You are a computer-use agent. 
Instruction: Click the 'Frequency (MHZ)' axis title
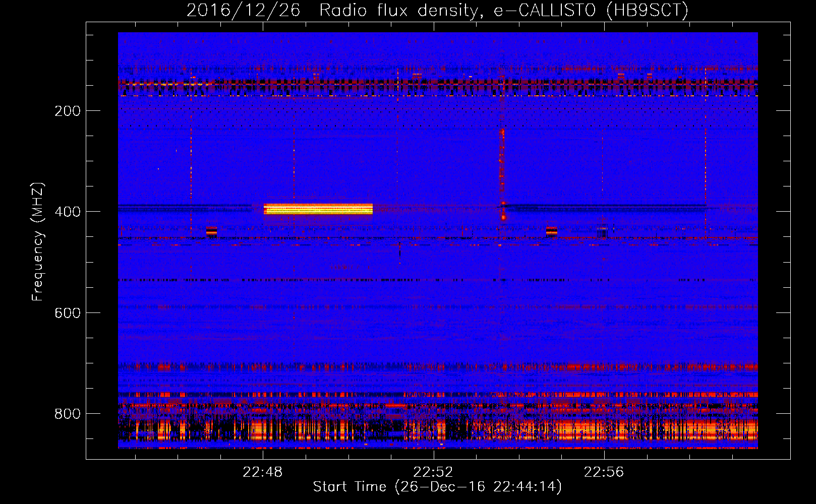pyautogui.click(x=38, y=241)
